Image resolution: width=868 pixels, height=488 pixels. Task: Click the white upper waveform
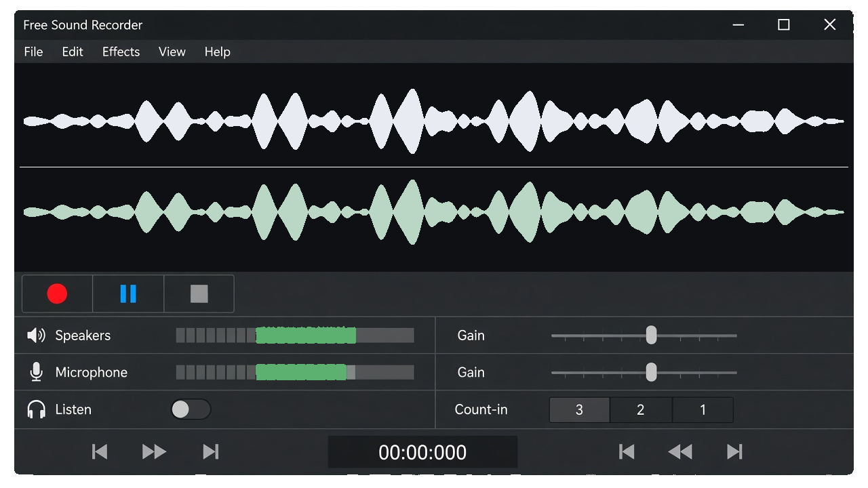pyautogui.click(x=434, y=121)
